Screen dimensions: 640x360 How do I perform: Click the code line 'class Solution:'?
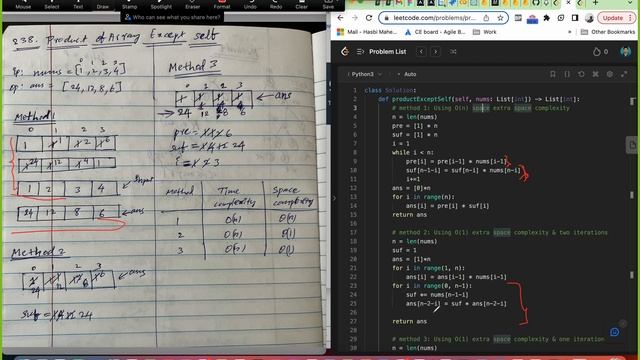point(391,90)
